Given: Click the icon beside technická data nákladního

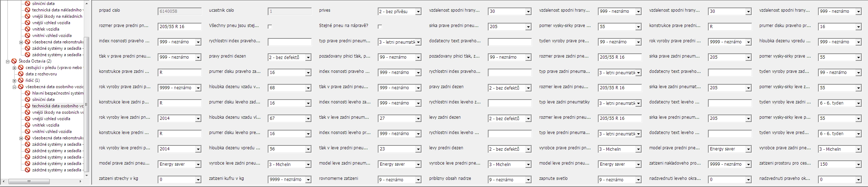Looking at the screenshot, I should pyautogui.click(x=28, y=10).
